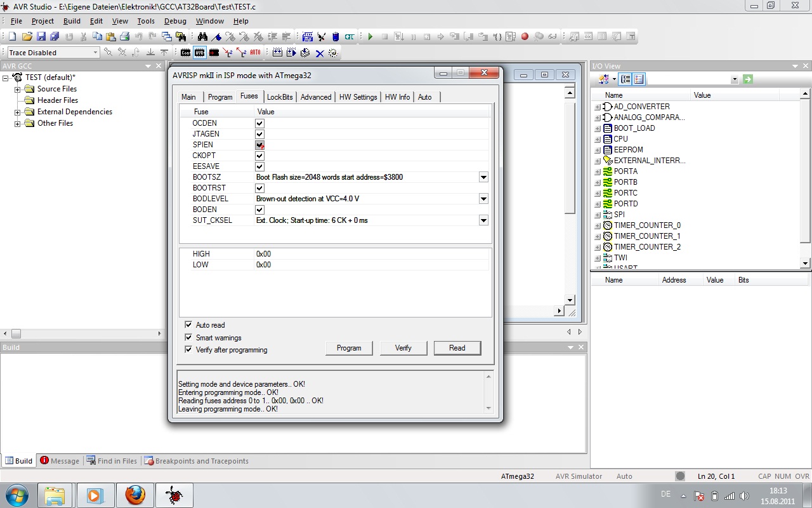Switch to the HW Settings tab
The height and width of the screenshot is (508, 812).
click(x=358, y=97)
